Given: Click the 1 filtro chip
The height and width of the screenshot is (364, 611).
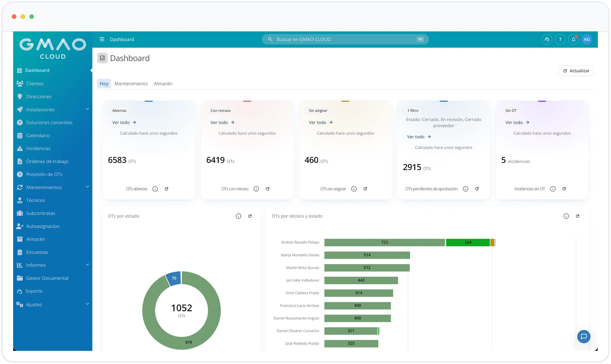Looking at the screenshot, I should coord(413,111).
